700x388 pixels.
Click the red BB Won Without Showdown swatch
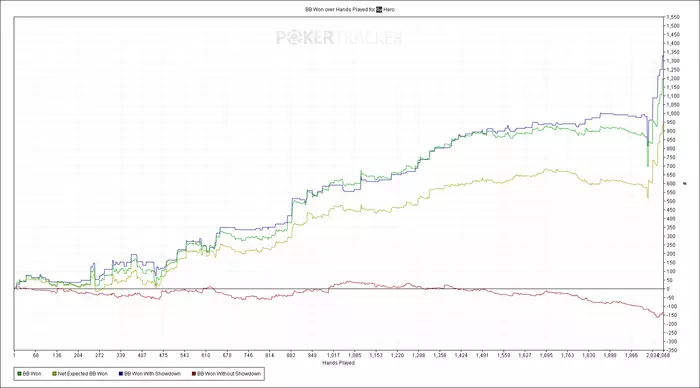pyautogui.click(x=194, y=374)
